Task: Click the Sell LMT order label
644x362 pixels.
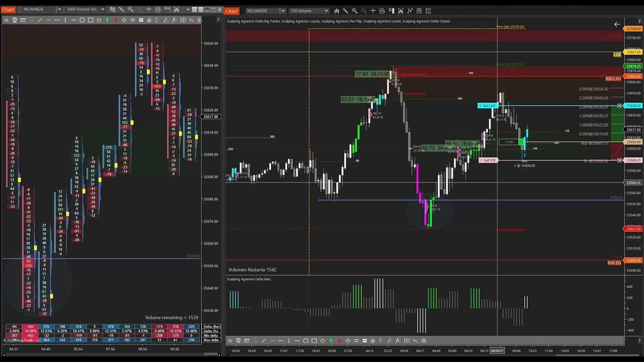Action: (488, 106)
